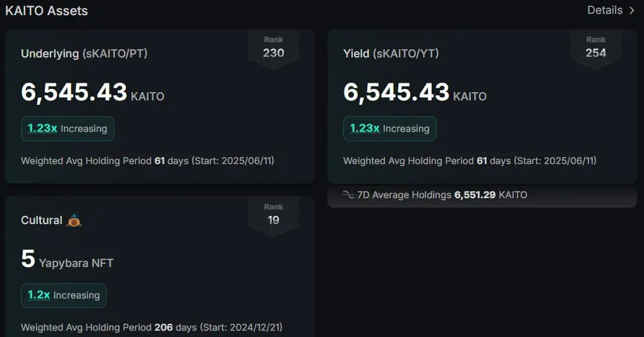
Task: Click the Yield 6,545.43 KAITO amount
Action: tap(415, 92)
